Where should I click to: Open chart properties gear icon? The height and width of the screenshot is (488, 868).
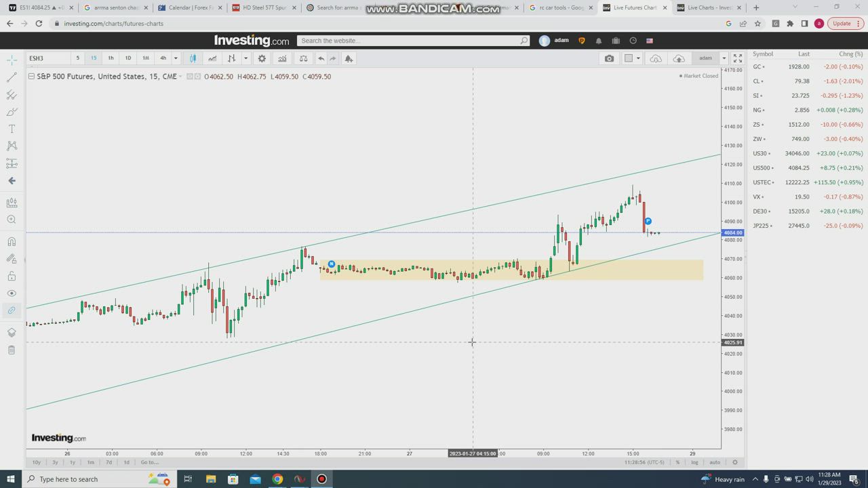(x=262, y=58)
